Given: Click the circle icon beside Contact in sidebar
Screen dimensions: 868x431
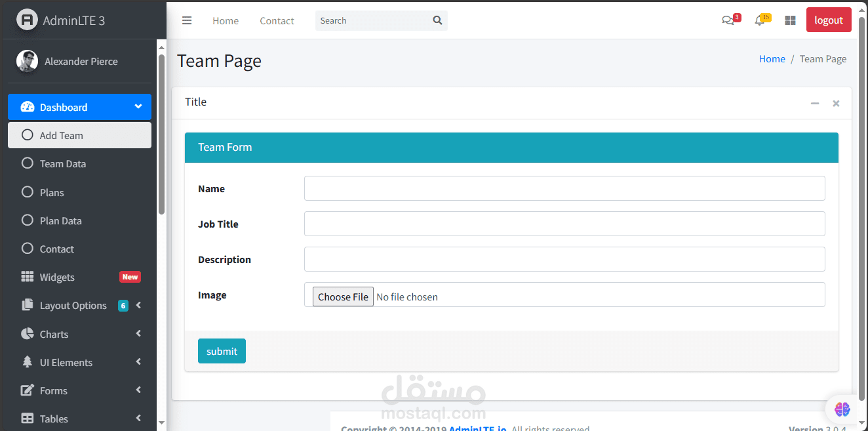Looking at the screenshot, I should click(28, 248).
